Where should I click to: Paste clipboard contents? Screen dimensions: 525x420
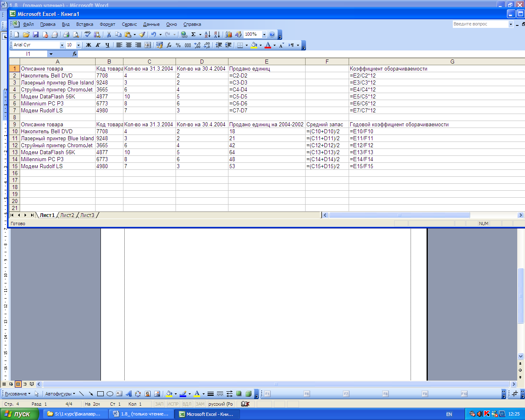pyautogui.click(x=128, y=34)
